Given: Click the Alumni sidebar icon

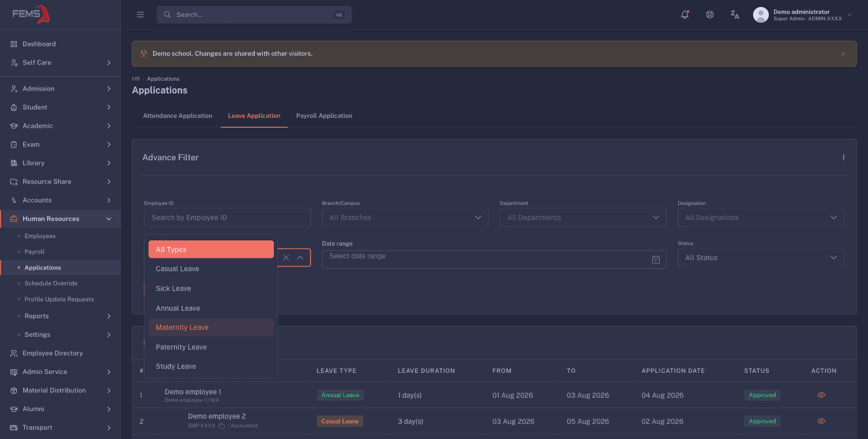Looking at the screenshot, I should coord(14,409).
